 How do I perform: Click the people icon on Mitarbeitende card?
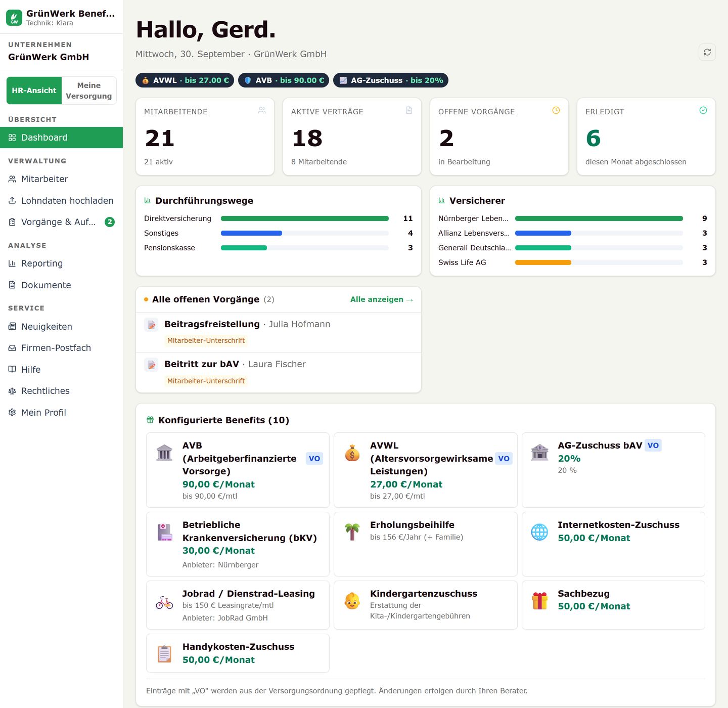[262, 110]
